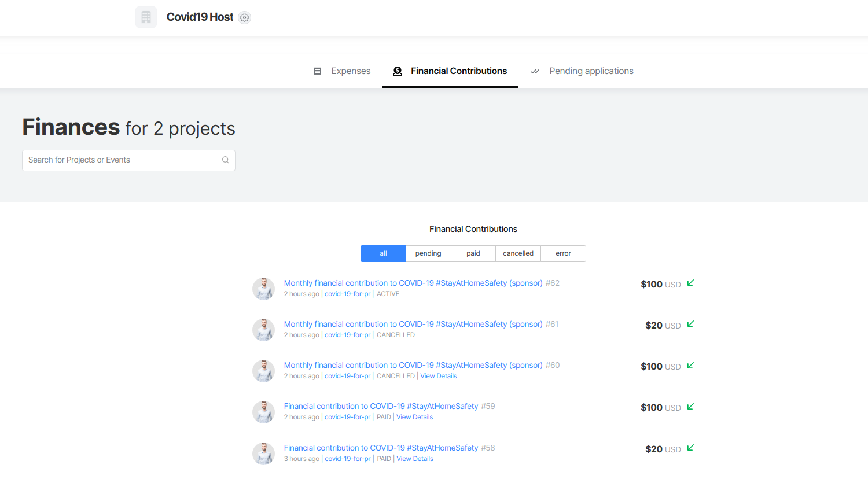Click covid-19-for-pr link under contribution #58
The width and height of the screenshot is (868, 483).
(348, 459)
